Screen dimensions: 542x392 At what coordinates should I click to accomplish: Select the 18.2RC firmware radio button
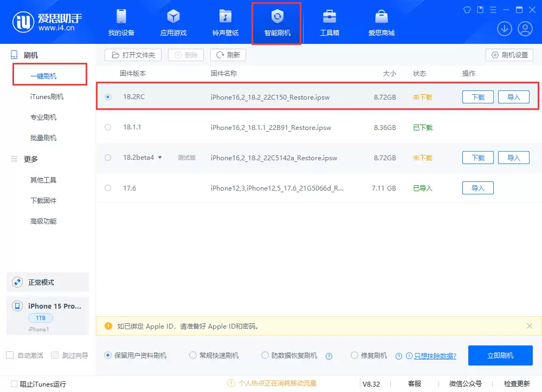(x=108, y=97)
